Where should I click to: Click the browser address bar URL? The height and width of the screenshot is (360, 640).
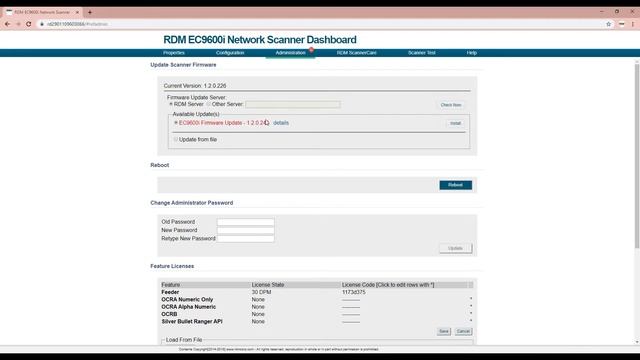[x=77, y=24]
